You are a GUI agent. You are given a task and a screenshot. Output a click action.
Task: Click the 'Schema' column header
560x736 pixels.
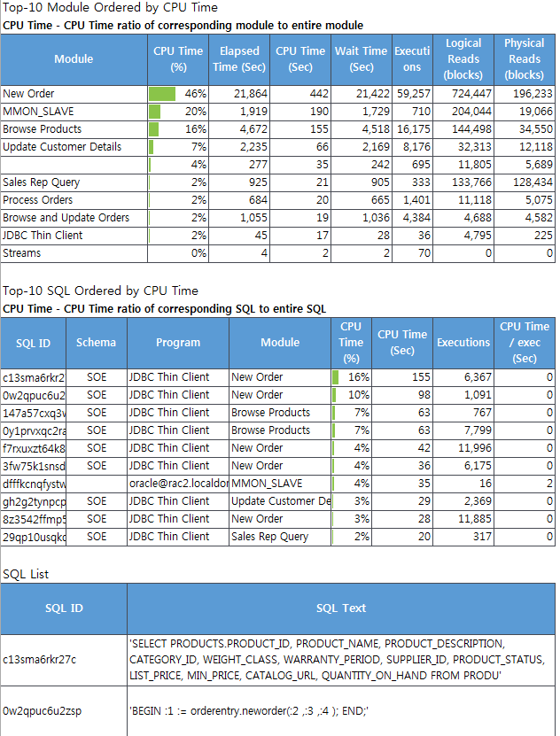[x=97, y=343]
